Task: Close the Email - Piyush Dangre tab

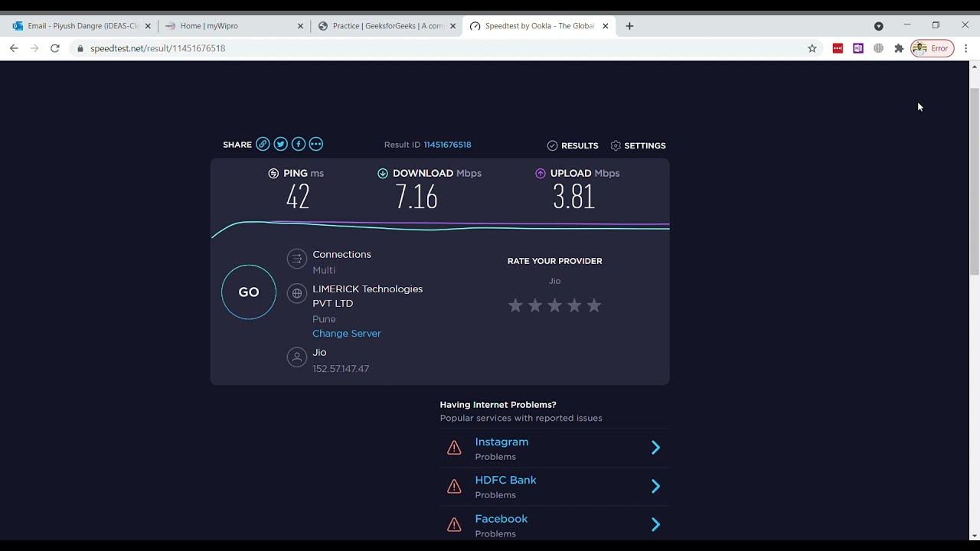Action: pyautogui.click(x=148, y=26)
